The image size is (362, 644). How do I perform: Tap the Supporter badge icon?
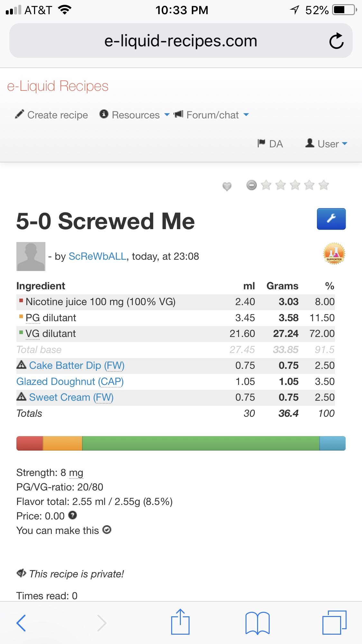point(334,254)
